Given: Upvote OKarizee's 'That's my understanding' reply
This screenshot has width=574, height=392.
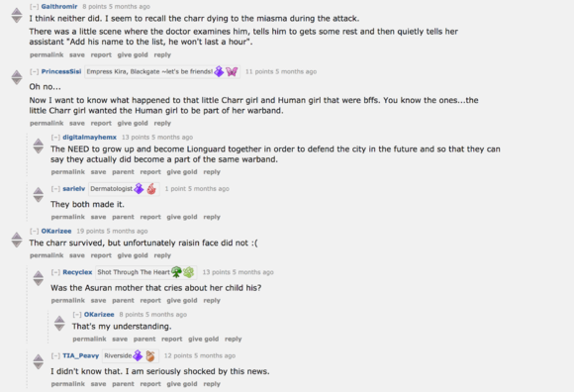Looking at the screenshot, I should tap(59, 319).
